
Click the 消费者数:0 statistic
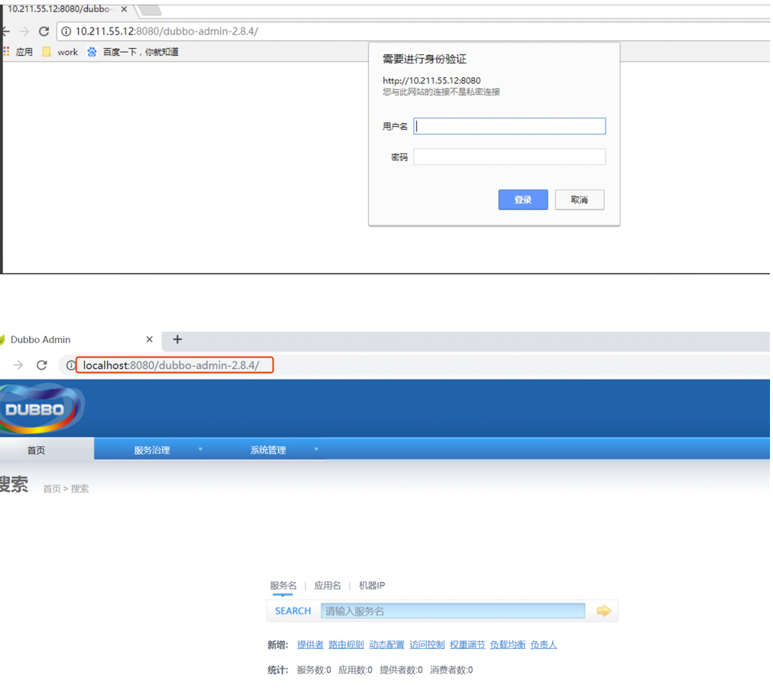pos(451,670)
